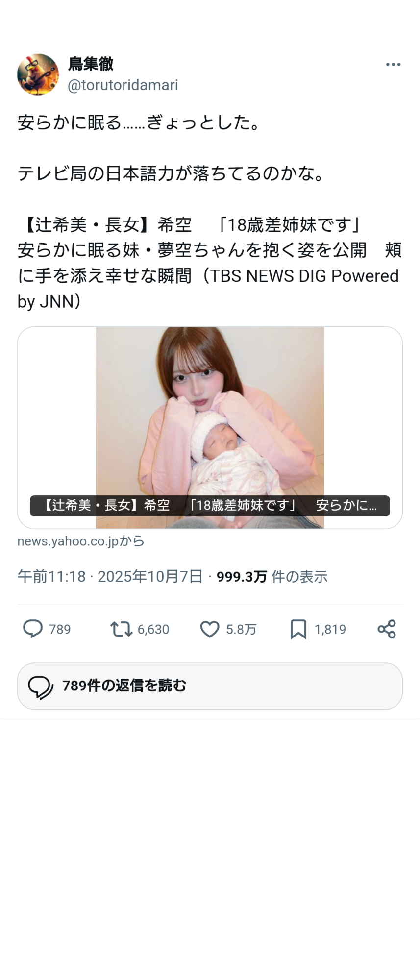Open the post timestamp 午前11:18

click(51, 576)
